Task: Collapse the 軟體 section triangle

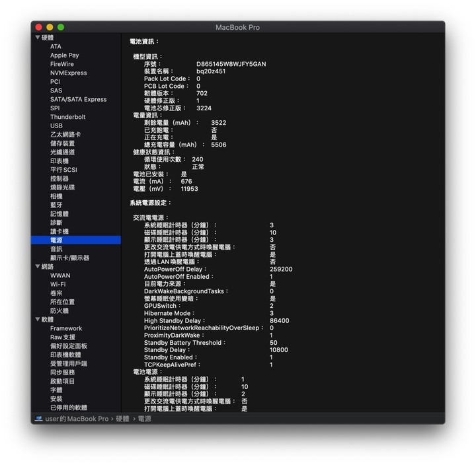Action: [x=38, y=319]
